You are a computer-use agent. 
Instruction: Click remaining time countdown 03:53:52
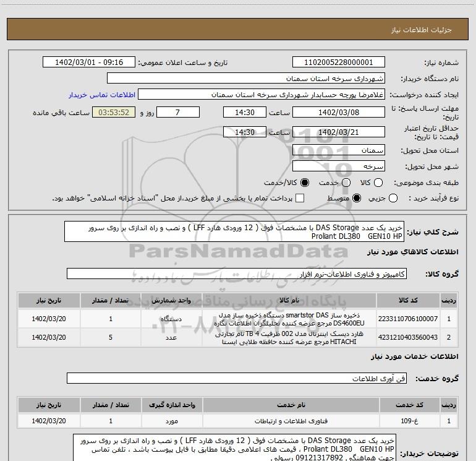click(x=114, y=112)
